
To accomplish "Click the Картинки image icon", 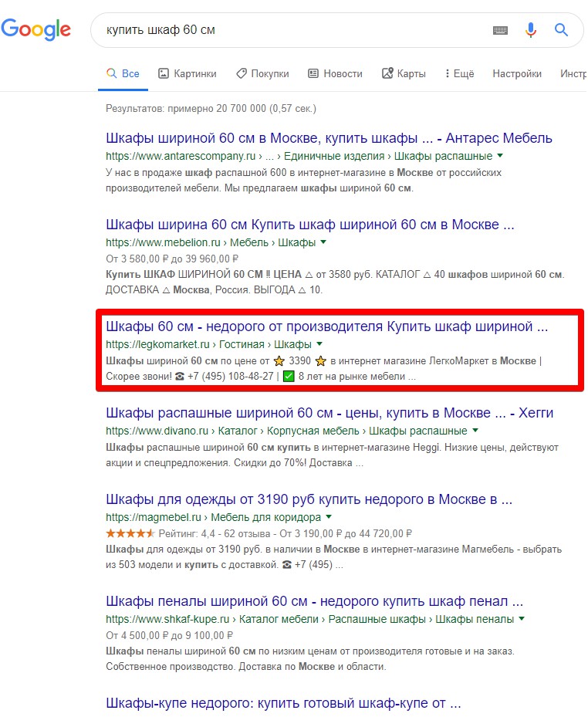I will [x=164, y=73].
